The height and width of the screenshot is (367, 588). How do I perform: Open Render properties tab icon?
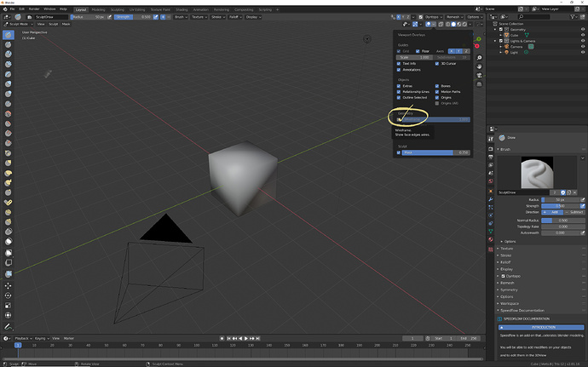(x=491, y=149)
